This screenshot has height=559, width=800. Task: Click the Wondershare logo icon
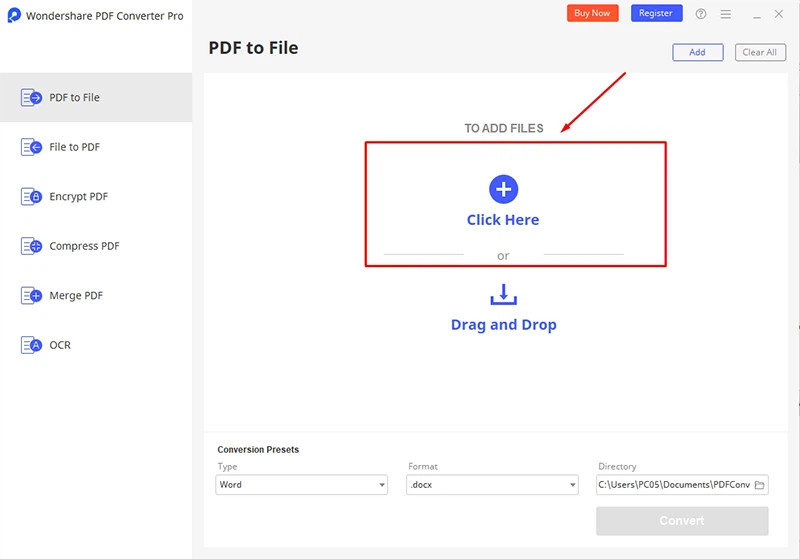click(14, 15)
